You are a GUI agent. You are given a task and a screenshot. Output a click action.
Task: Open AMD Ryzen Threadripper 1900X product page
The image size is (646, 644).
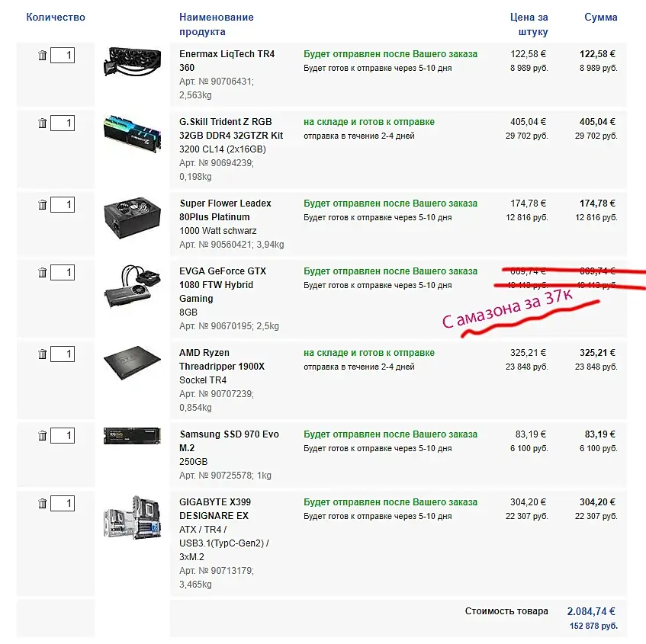coord(222,360)
